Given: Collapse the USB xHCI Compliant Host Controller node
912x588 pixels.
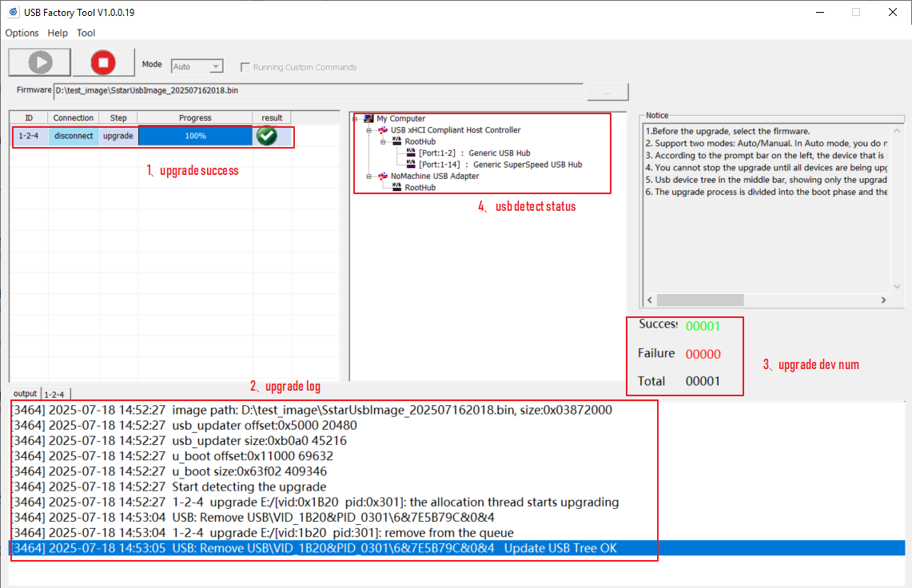Looking at the screenshot, I should [369, 130].
